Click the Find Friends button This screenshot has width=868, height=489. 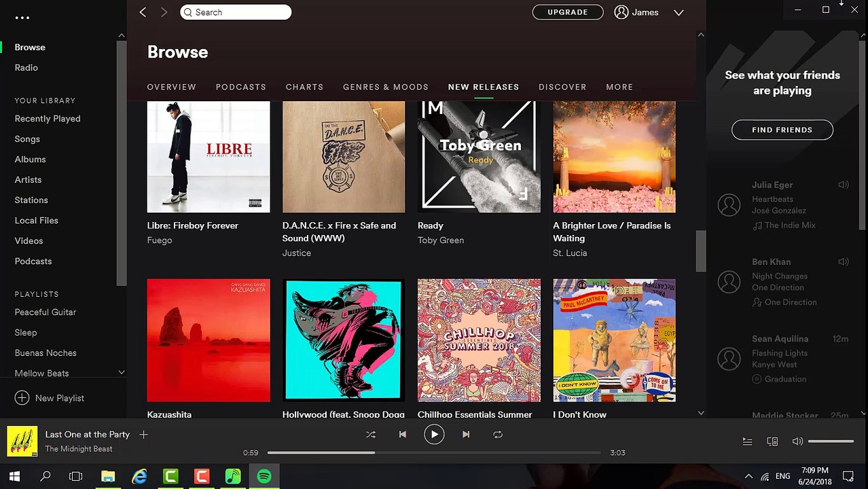click(x=782, y=130)
